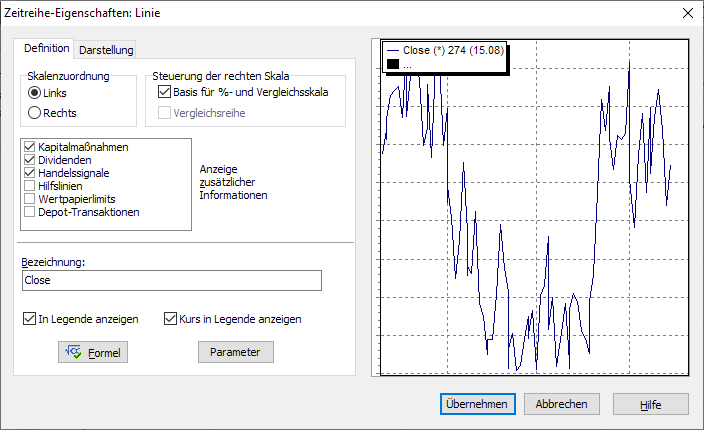Select the Definition tab
The image size is (704, 430).
46,48
